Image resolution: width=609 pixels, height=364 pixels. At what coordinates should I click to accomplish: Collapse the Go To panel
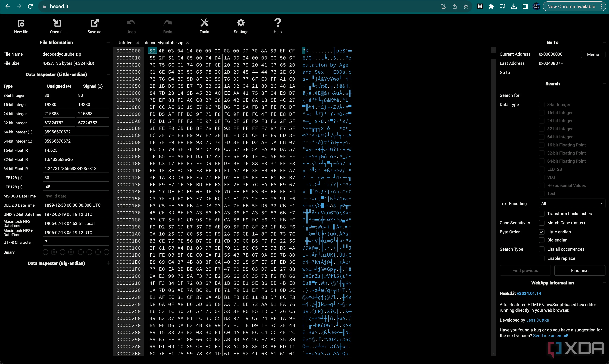604,42
